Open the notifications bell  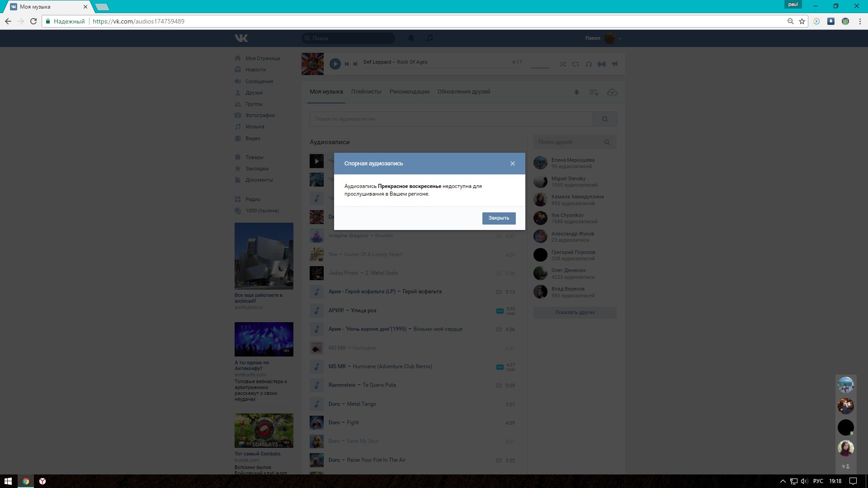coord(411,38)
